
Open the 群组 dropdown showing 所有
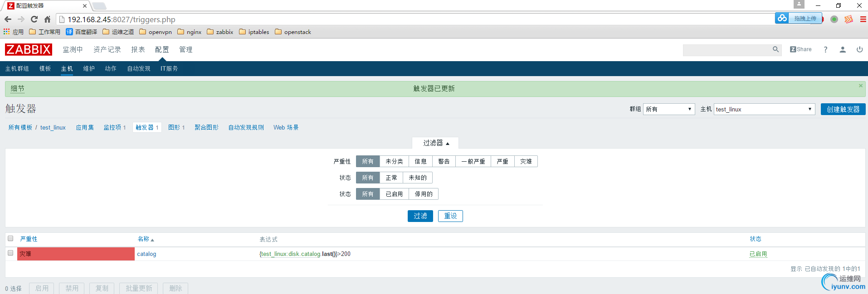669,109
